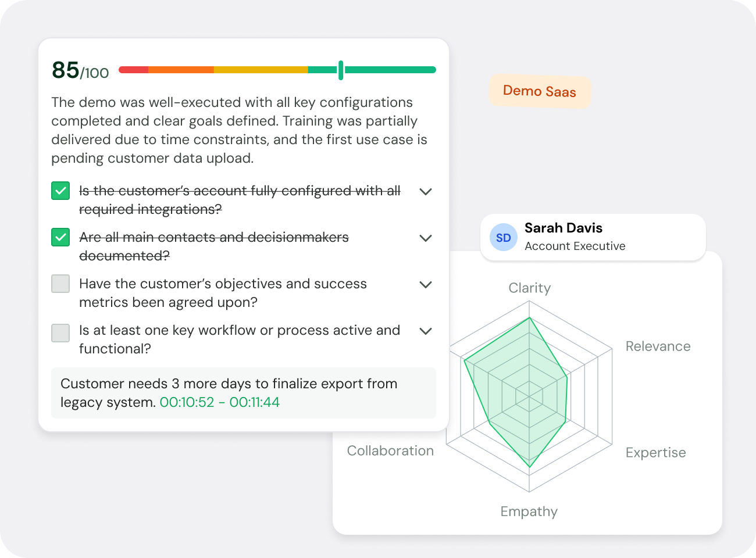Screen dimensions: 756x558
Task: Expand the key workflow functional question
Action: (426, 331)
